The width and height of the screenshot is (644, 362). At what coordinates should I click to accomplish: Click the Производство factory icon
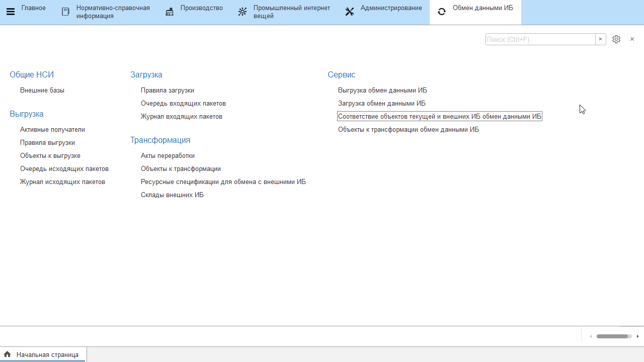point(170,12)
